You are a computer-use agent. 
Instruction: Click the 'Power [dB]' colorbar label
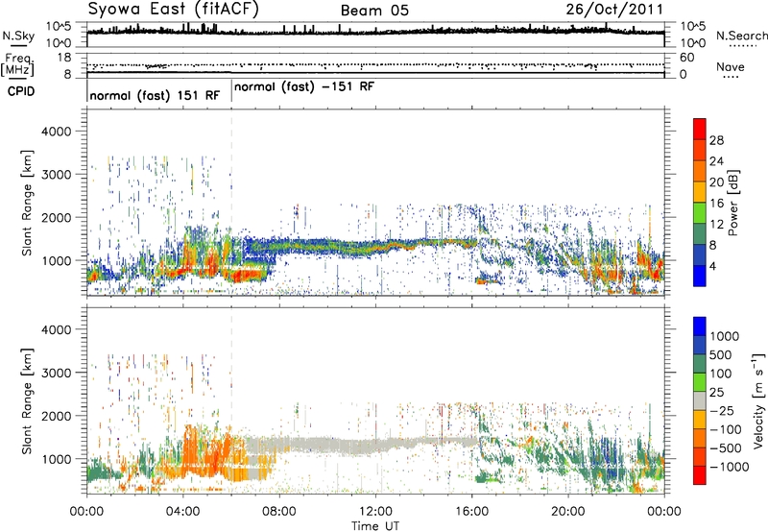coord(732,203)
